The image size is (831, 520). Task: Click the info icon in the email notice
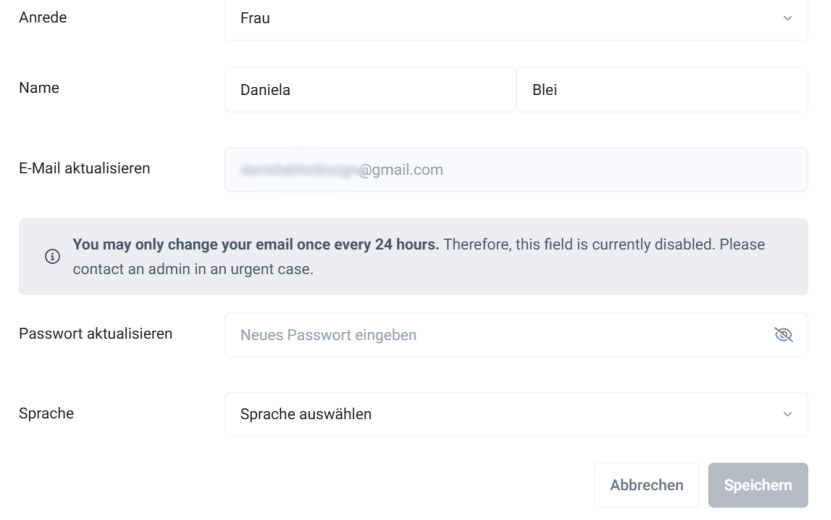52,257
